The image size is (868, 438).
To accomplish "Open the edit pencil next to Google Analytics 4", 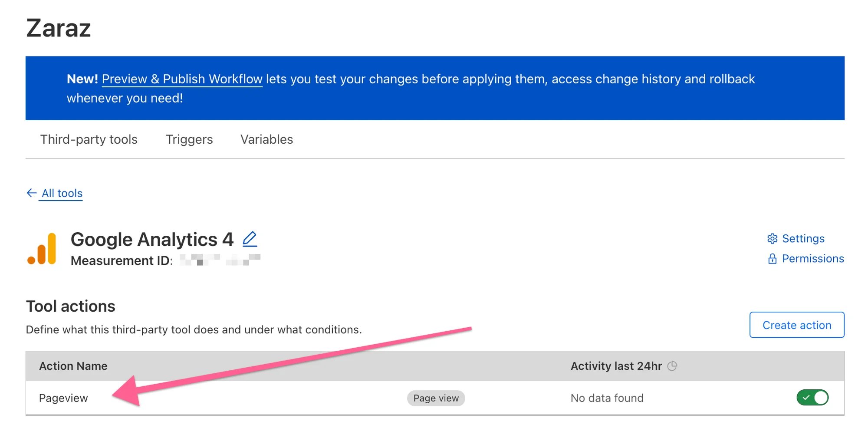I will pos(250,239).
